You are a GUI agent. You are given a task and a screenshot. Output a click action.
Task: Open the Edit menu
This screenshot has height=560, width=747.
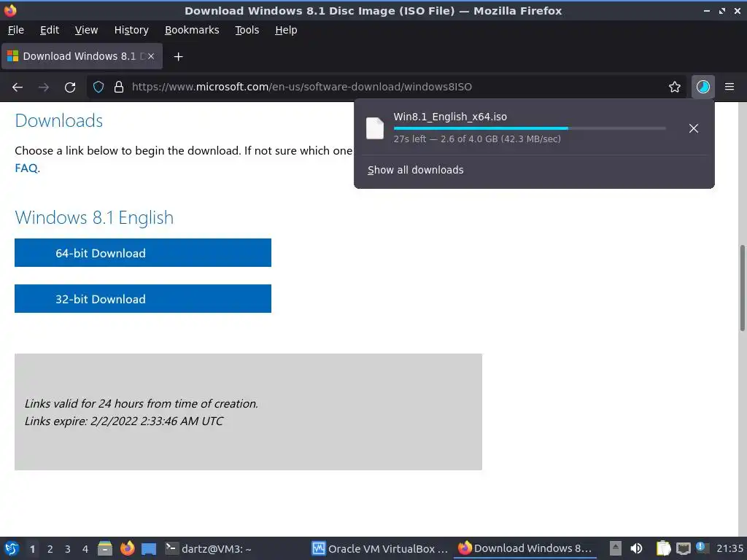click(50, 30)
